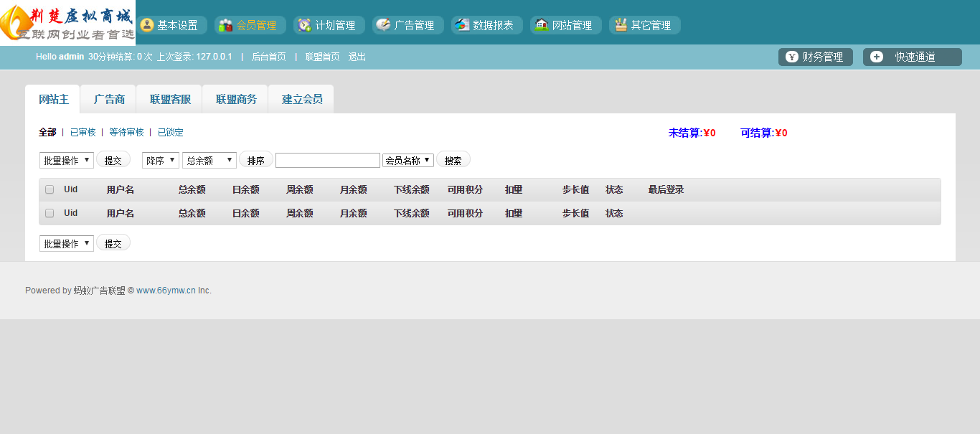Focus the member search text field
Viewport: 980px width, 434px height.
point(328,160)
